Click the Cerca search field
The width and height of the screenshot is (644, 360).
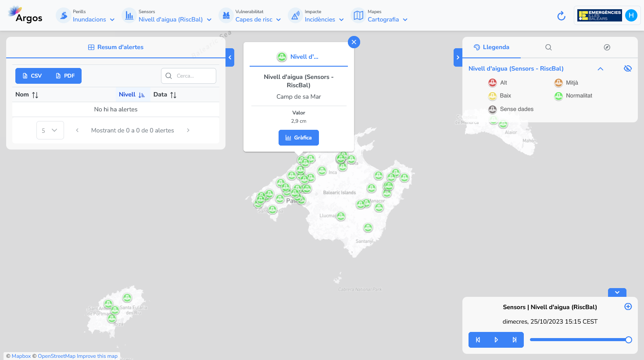coord(189,76)
